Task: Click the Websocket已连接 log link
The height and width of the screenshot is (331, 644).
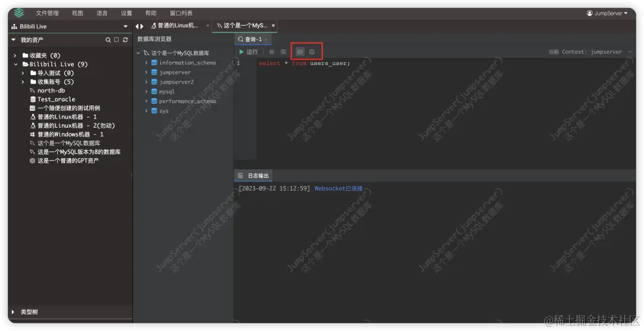Action: point(339,188)
